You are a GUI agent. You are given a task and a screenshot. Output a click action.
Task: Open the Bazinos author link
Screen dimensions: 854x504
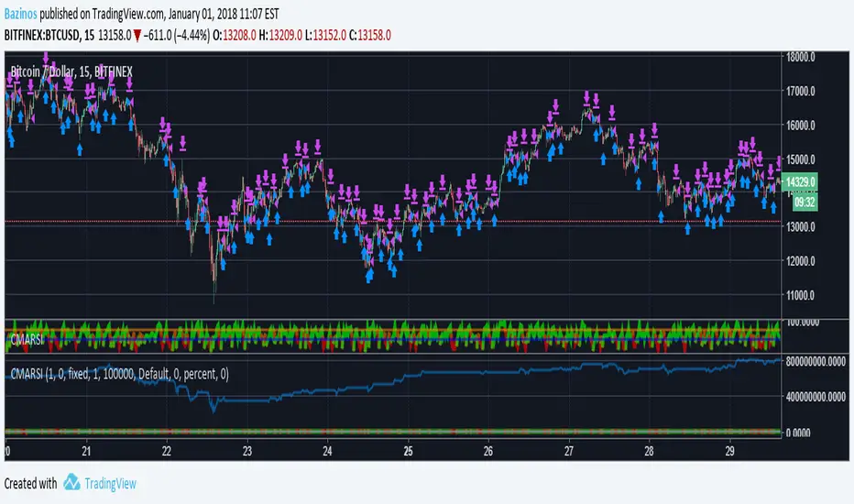tap(20, 14)
